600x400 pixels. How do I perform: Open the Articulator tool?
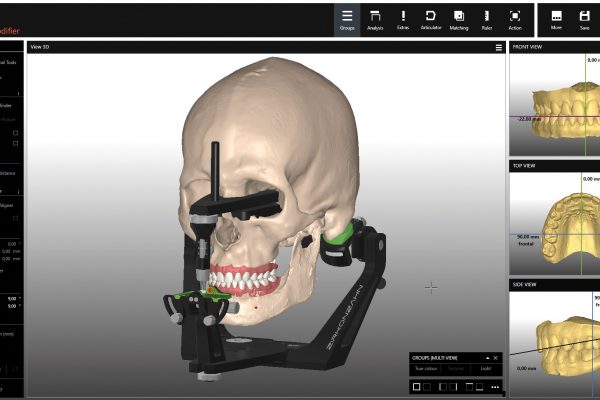point(431,19)
